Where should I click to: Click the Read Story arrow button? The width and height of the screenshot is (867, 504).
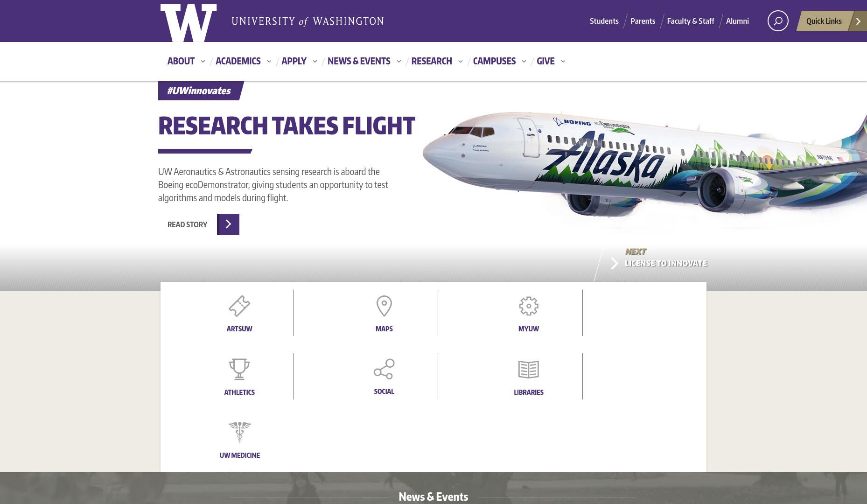(228, 224)
